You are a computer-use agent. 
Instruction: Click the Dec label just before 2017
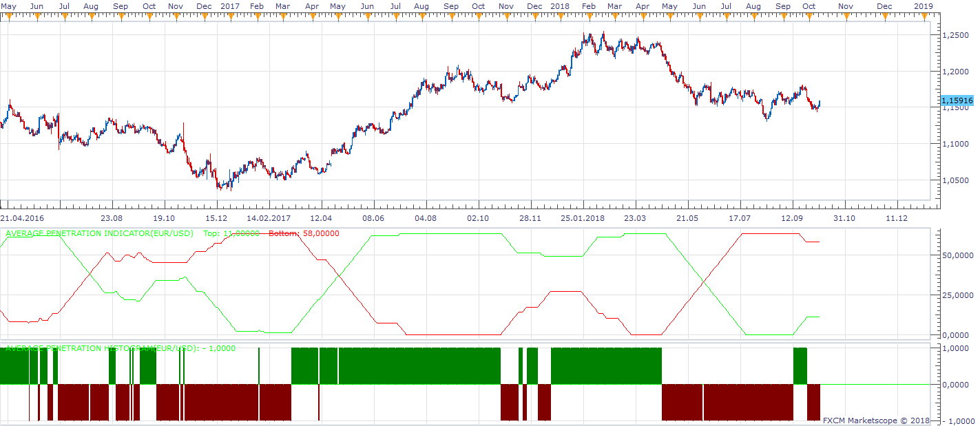coord(205,6)
